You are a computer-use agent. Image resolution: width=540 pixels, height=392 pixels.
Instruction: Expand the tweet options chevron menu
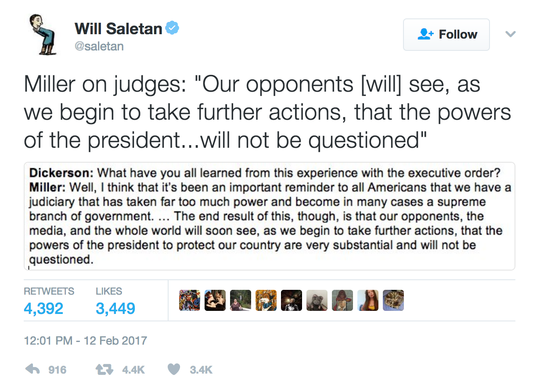tap(510, 34)
